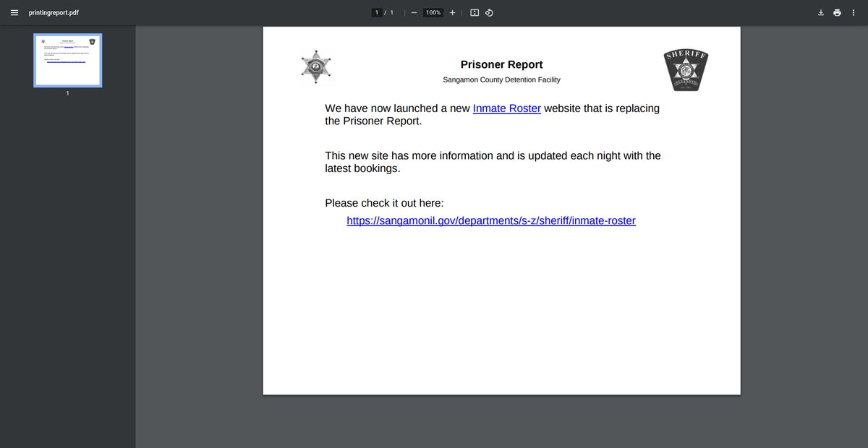Viewport: 868px width, 448px height.
Task: Click the Sangamon County Detention Facility subtitle
Action: point(501,79)
